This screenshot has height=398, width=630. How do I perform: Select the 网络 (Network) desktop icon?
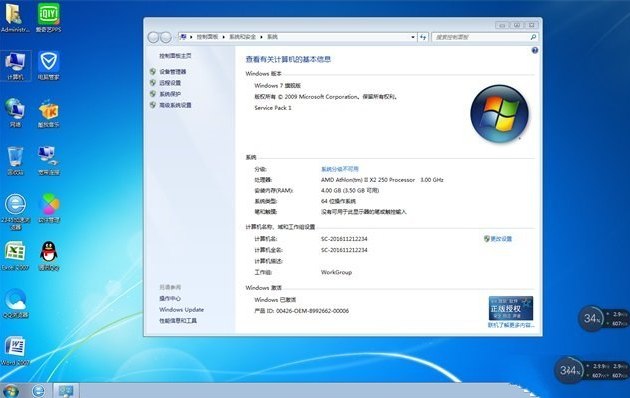(x=15, y=113)
